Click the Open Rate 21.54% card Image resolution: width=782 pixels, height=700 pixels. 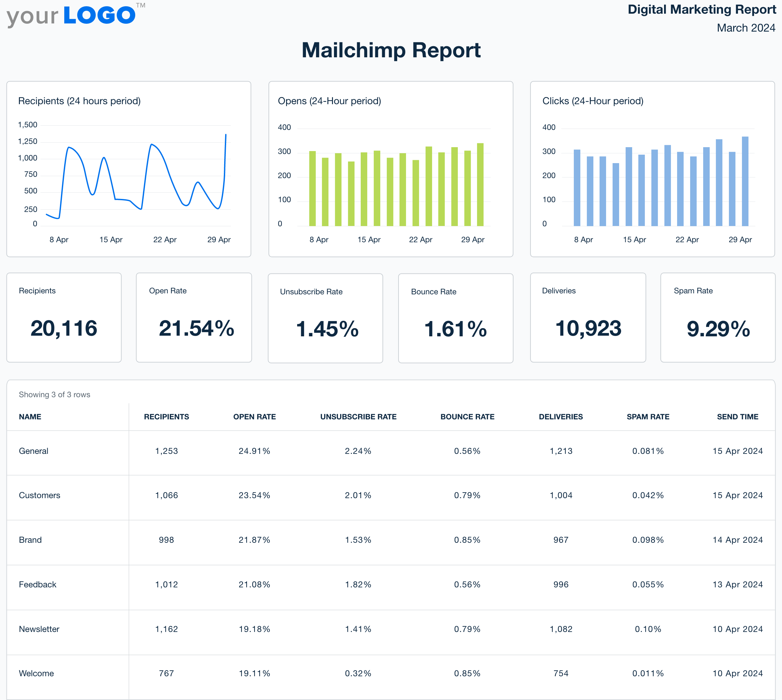[x=194, y=317]
